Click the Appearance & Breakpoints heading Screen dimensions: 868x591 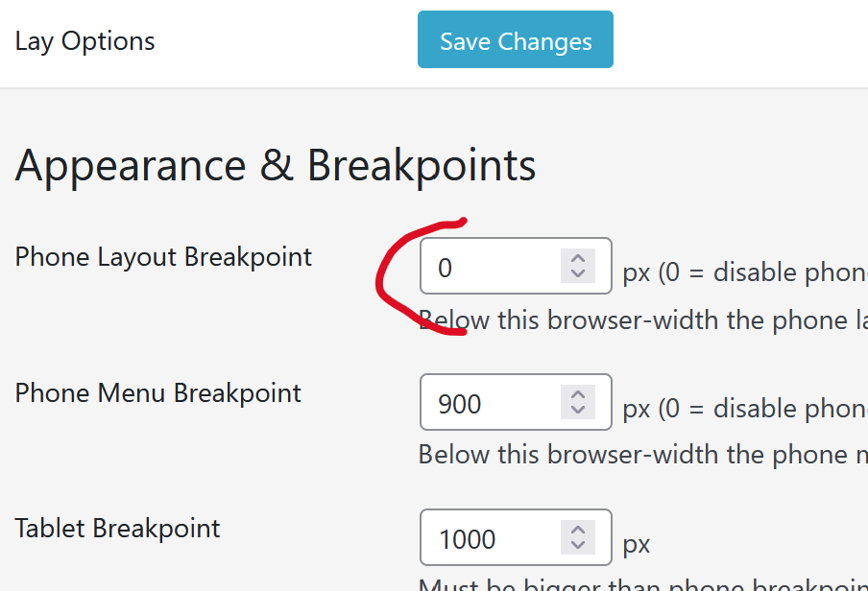point(276,166)
